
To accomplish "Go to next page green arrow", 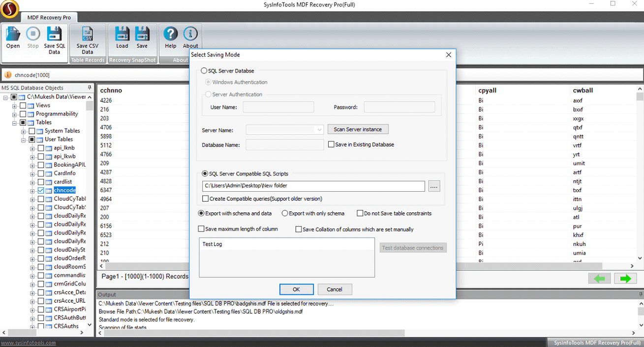I will tap(625, 279).
